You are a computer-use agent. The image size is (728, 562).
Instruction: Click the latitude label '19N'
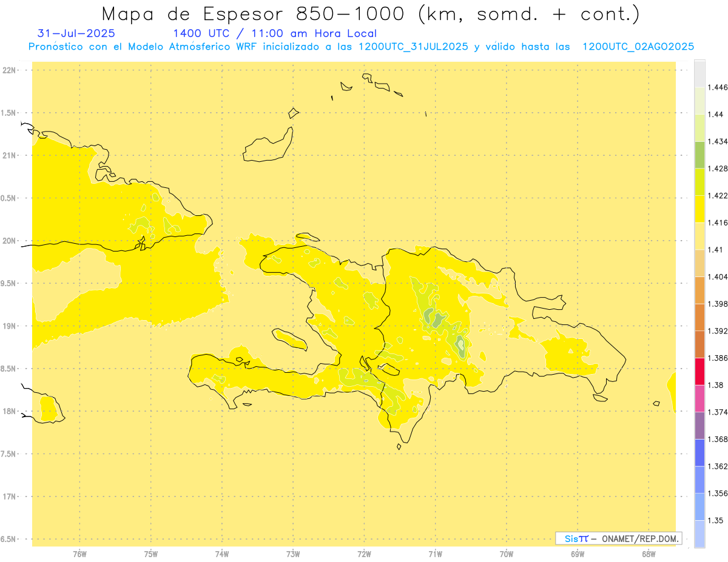pyautogui.click(x=9, y=326)
